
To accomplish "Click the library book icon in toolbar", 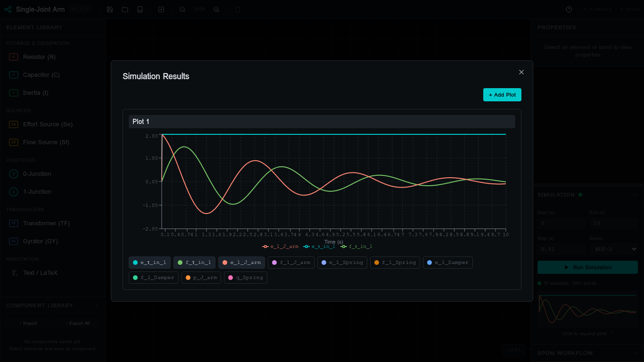I will point(140,9).
